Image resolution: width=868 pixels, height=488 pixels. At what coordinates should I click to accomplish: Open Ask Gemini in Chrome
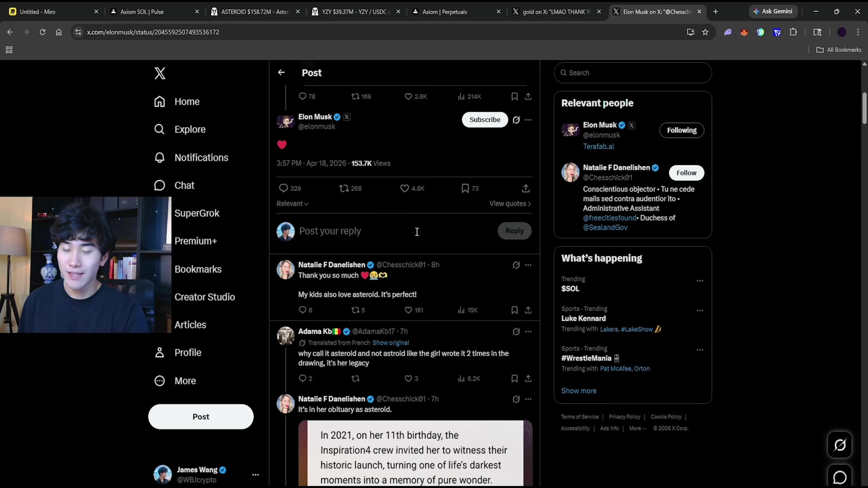[x=773, y=12]
